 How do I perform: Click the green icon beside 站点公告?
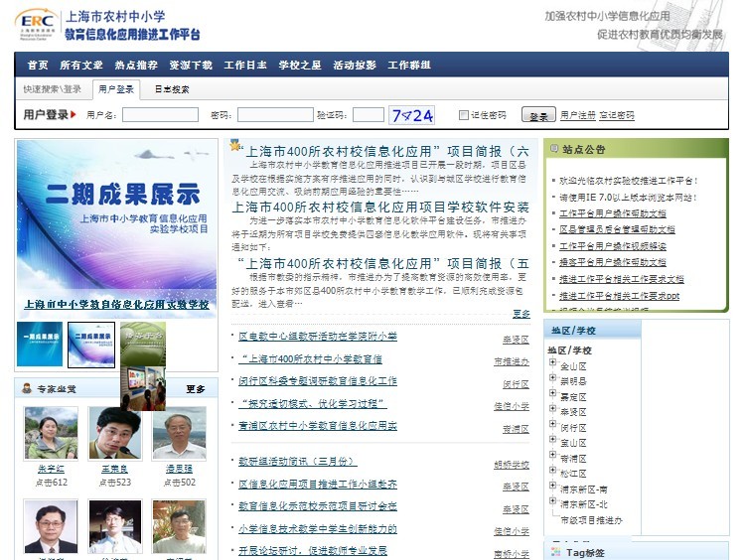[553, 150]
